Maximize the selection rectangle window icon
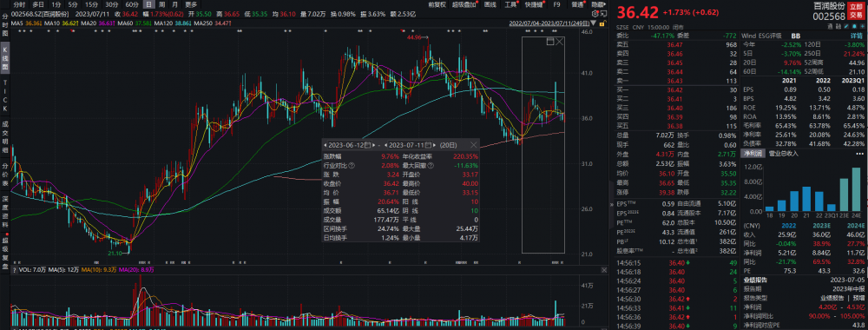Screen dimensions: 868x330 point(550,42)
